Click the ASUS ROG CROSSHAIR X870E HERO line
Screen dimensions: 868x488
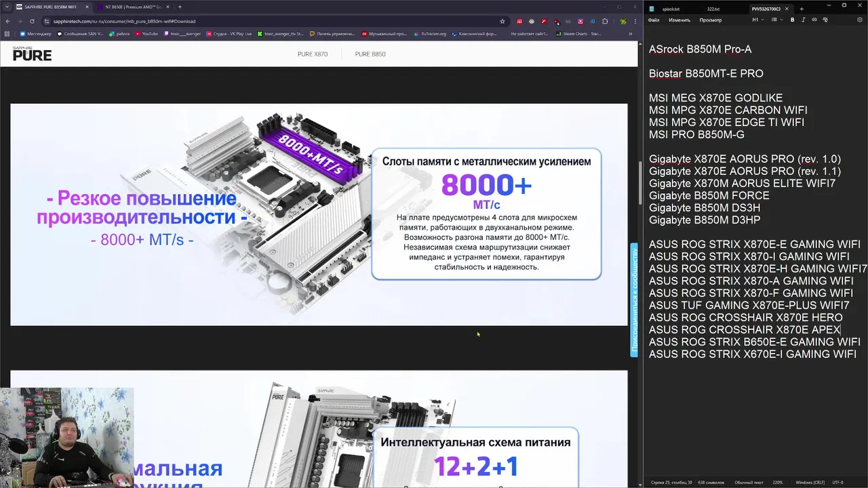pos(746,318)
